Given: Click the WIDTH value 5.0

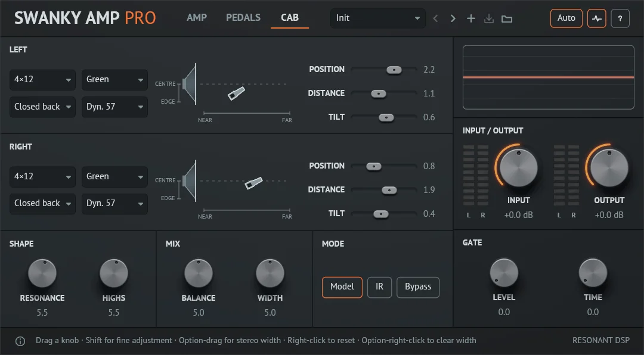Looking at the screenshot, I should (x=270, y=313).
